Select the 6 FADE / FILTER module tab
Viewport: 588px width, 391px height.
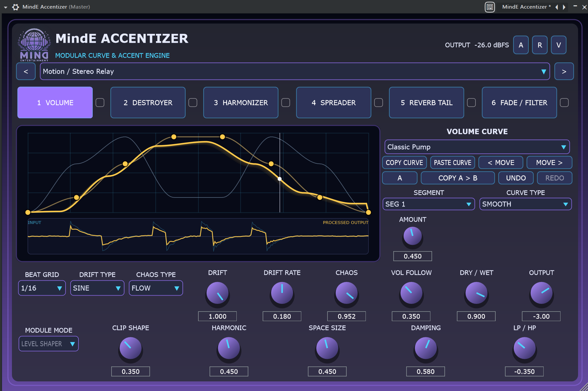(519, 103)
